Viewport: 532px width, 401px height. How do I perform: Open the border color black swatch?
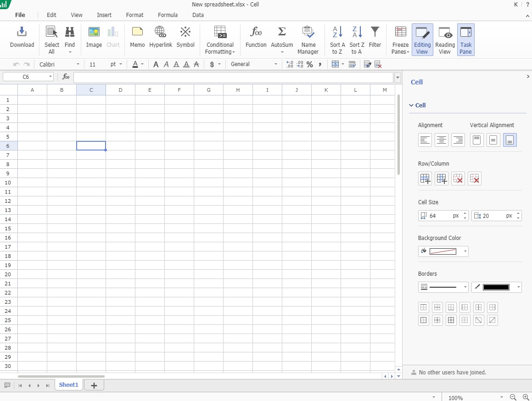[496, 287]
